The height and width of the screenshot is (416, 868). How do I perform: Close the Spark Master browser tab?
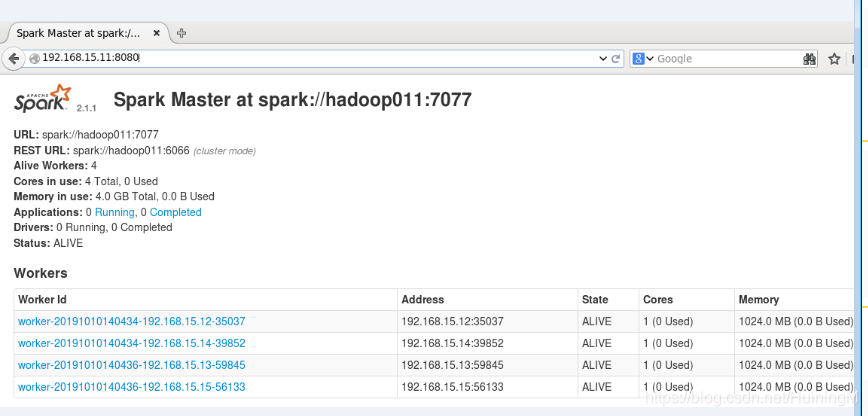157,33
